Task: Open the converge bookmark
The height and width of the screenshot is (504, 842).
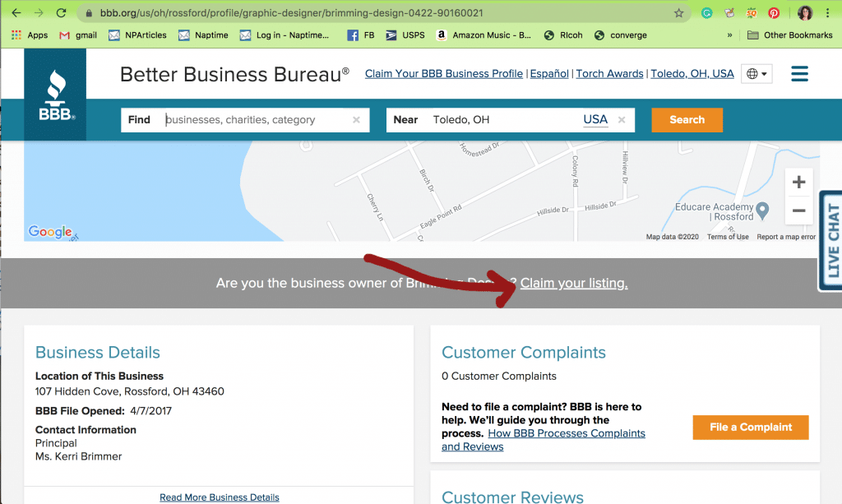Action: tap(621, 35)
